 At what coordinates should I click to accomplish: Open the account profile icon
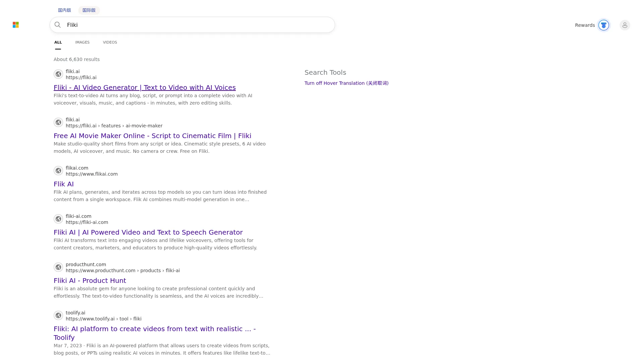[625, 25]
